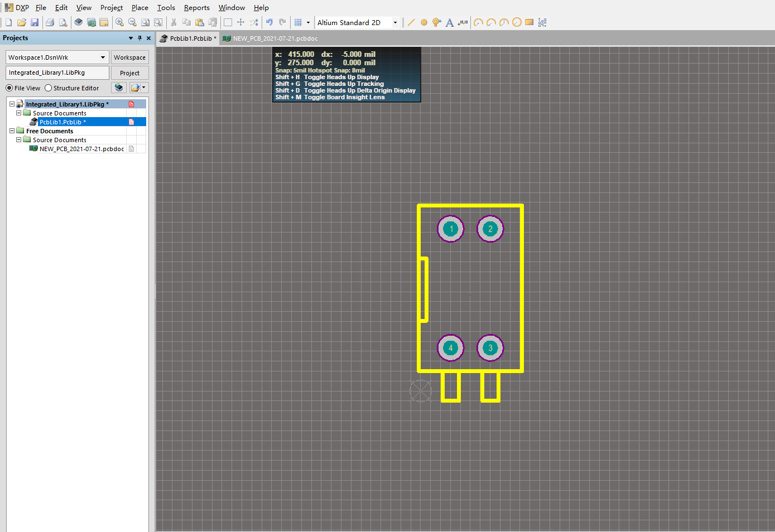Select the Place Pad tool
775x532 pixels.
point(424,23)
